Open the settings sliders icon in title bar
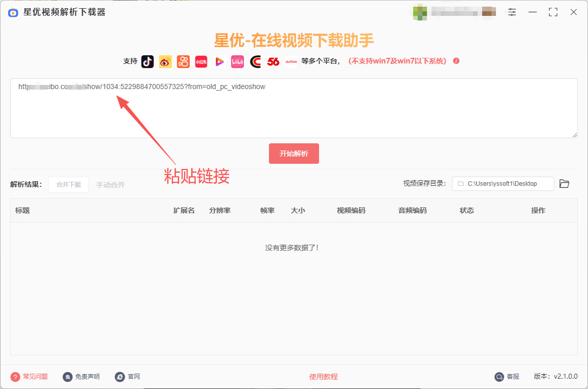The width and height of the screenshot is (588, 389). 512,12
